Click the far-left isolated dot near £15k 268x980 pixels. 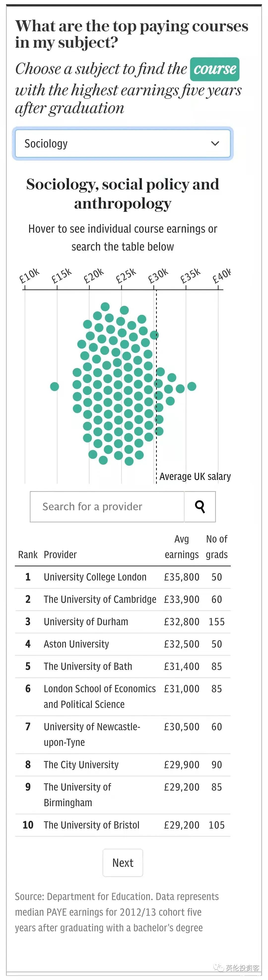click(55, 387)
